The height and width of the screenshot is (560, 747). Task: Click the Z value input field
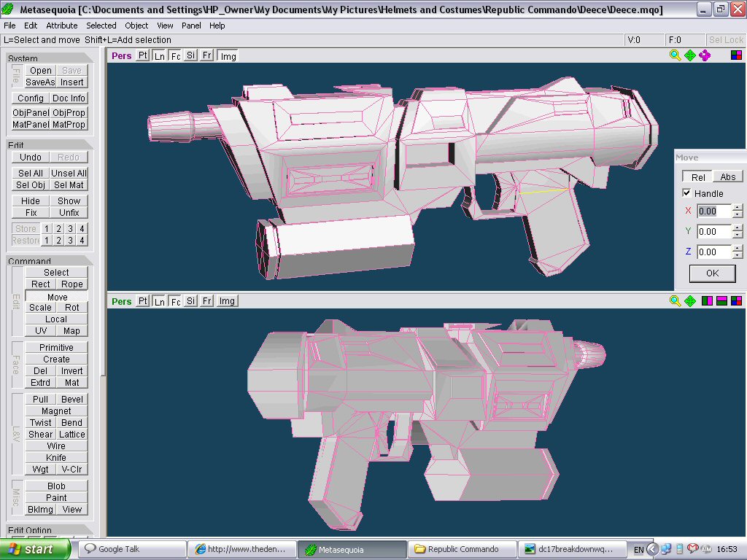click(713, 252)
